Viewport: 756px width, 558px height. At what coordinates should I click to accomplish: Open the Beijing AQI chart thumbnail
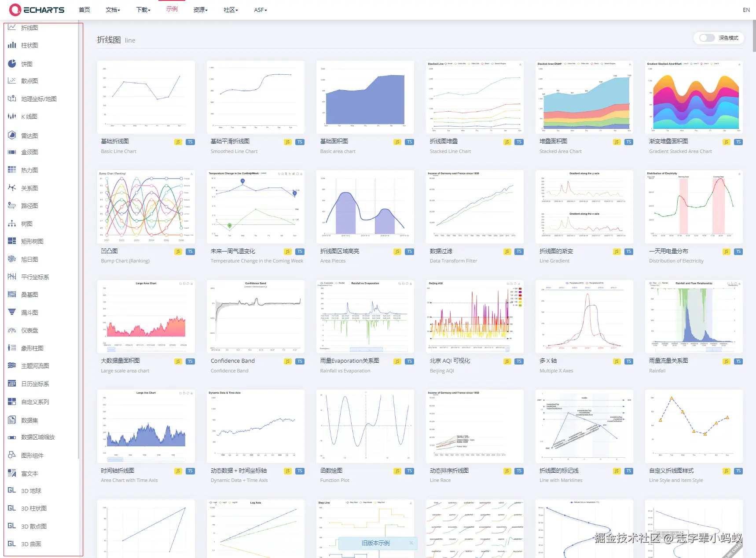click(474, 317)
